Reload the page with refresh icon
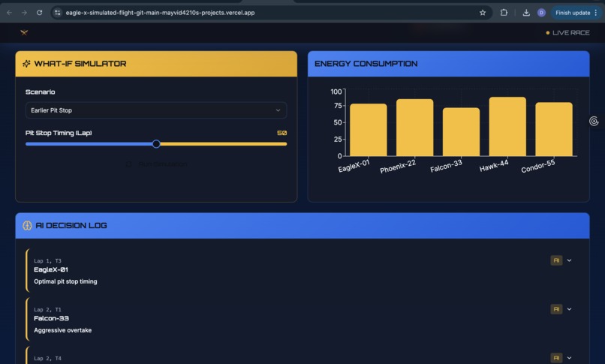The height and width of the screenshot is (364, 605). [x=39, y=13]
